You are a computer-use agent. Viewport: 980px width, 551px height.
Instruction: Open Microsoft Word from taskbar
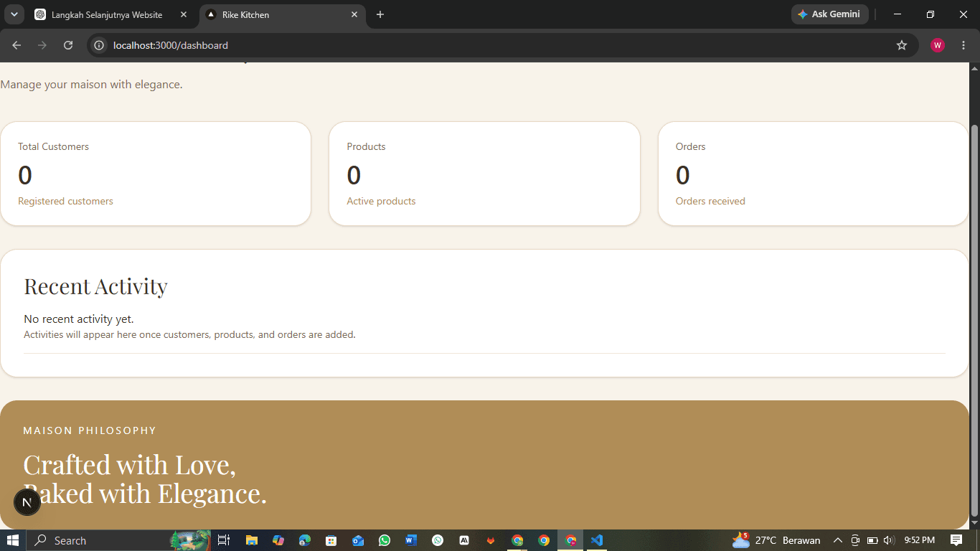point(411,540)
